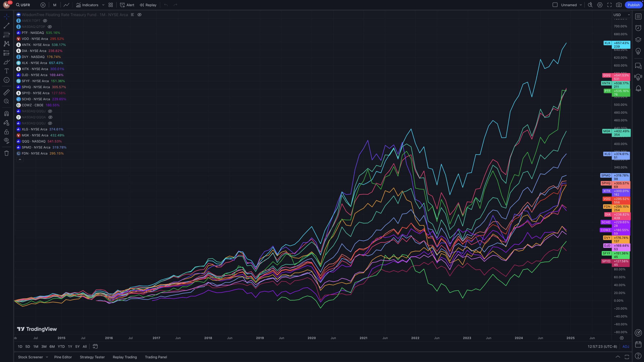Select the crosshair cursor tool

[7, 17]
